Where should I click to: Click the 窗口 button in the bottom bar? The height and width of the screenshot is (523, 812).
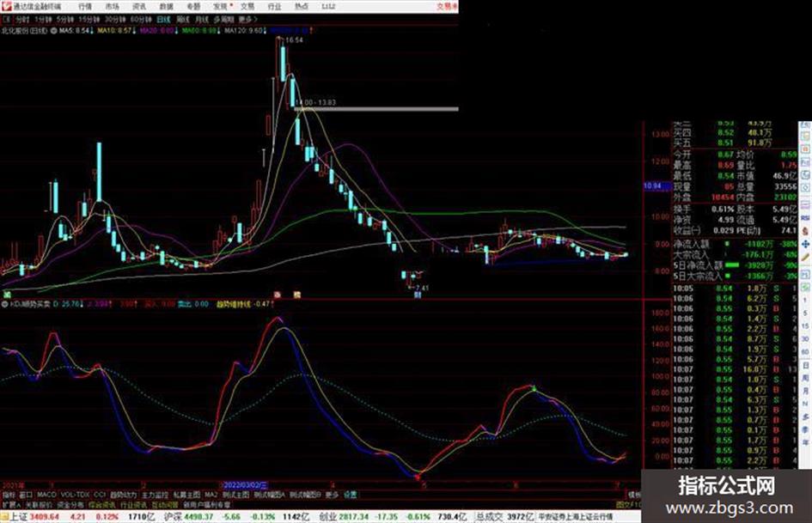pyautogui.click(x=26, y=495)
